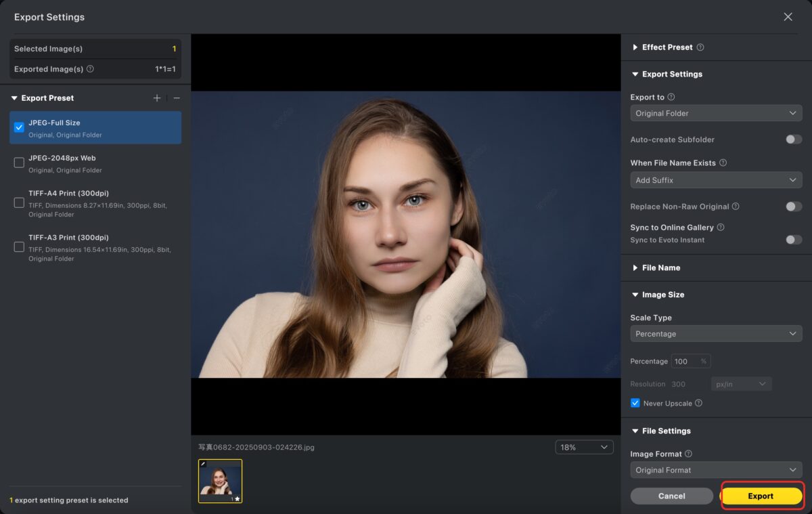This screenshot has height=514, width=812.
Task: Click the Cancel button
Action: 671,496
